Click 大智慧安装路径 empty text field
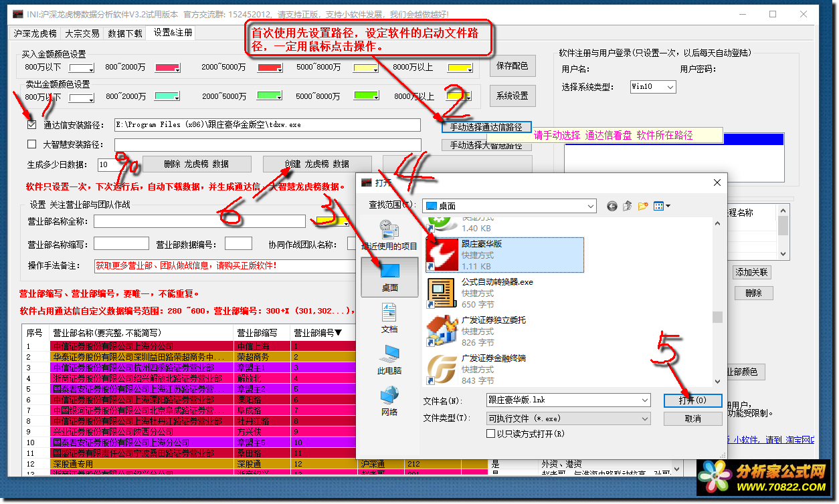This screenshot has height=504, width=839. click(268, 144)
